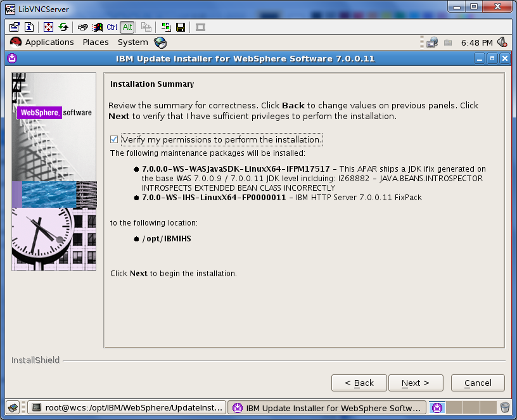Click the WebSphere software logo banner
Viewport: 517px width, 420px height.
pos(54,112)
